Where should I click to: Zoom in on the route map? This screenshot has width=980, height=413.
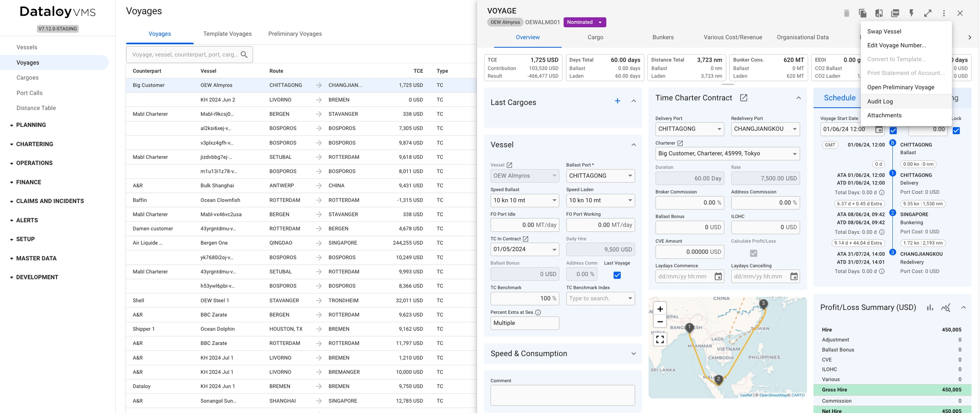pyautogui.click(x=660, y=309)
